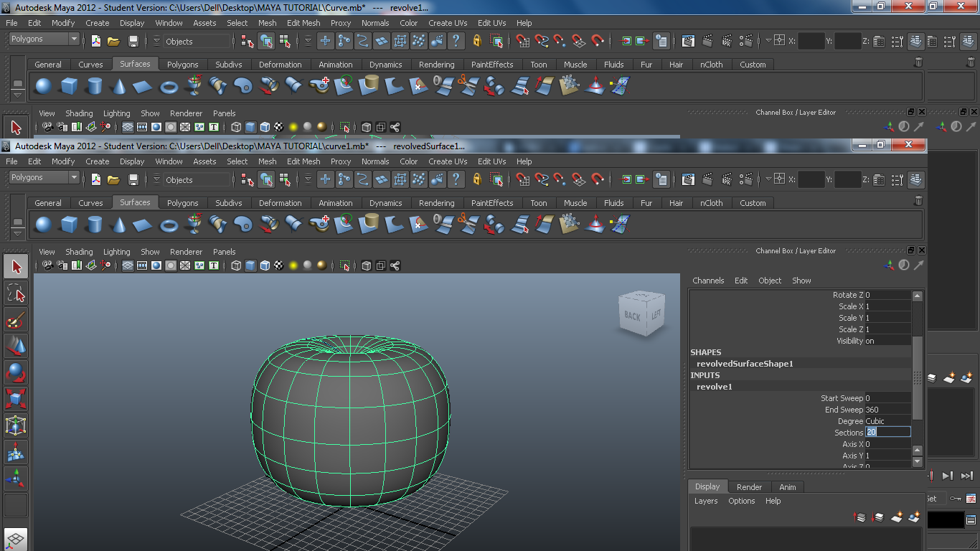Click NURBS sphere icon in back Maya window

click(44, 86)
